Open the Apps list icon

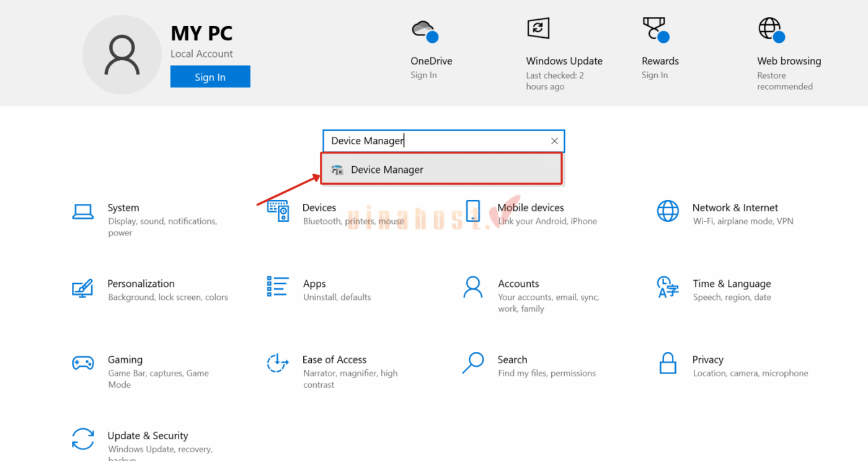click(x=278, y=287)
